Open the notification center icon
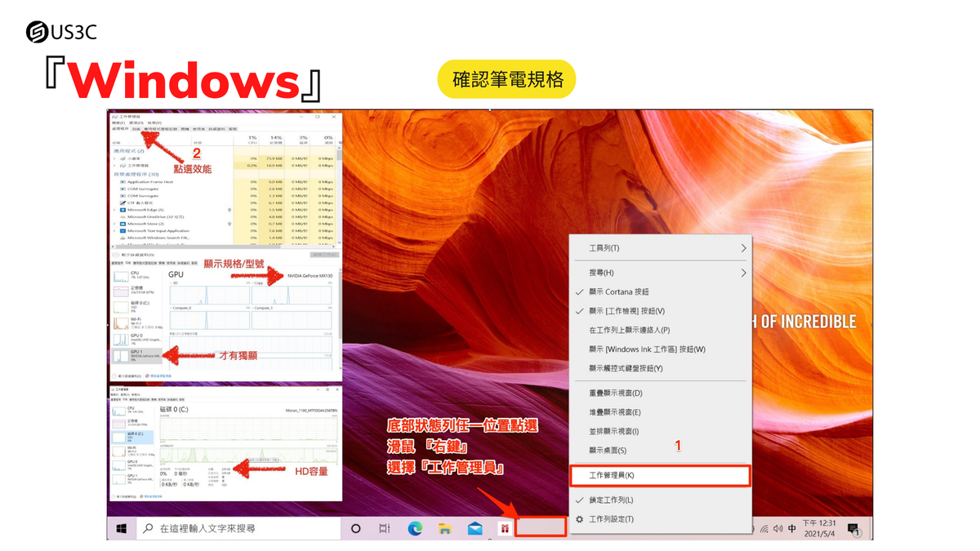The height and width of the screenshot is (551, 980). click(853, 529)
